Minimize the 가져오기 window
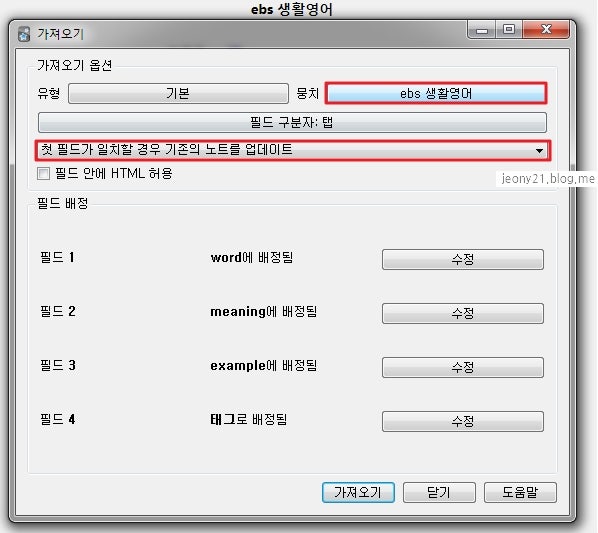This screenshot has height=533, width=598. pos(482,30)
